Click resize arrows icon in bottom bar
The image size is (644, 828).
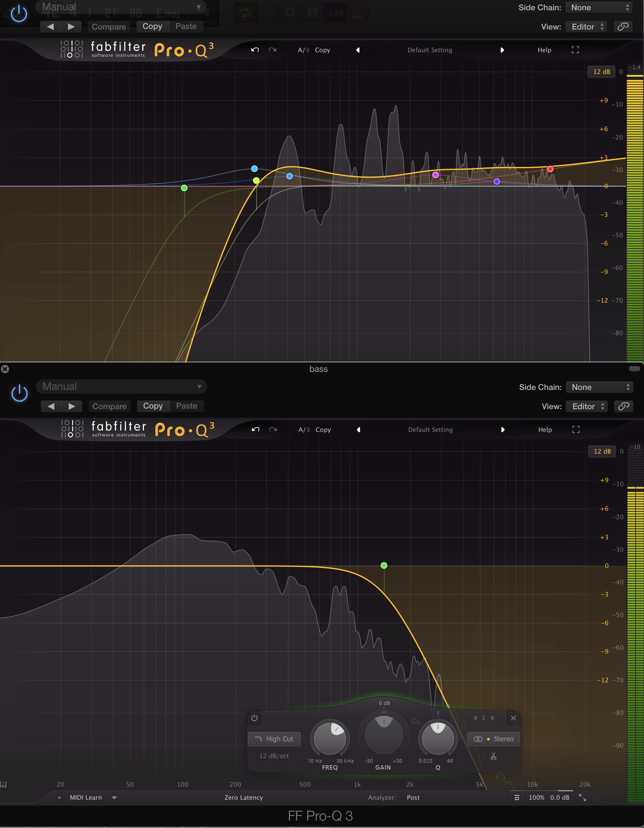[x=582, y=797]
